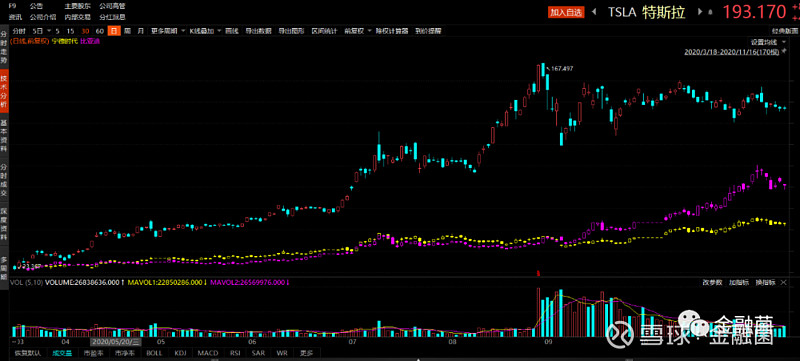Expand the 更多周期 dropdown
The image size is (800, 361).
pos(166,31)
